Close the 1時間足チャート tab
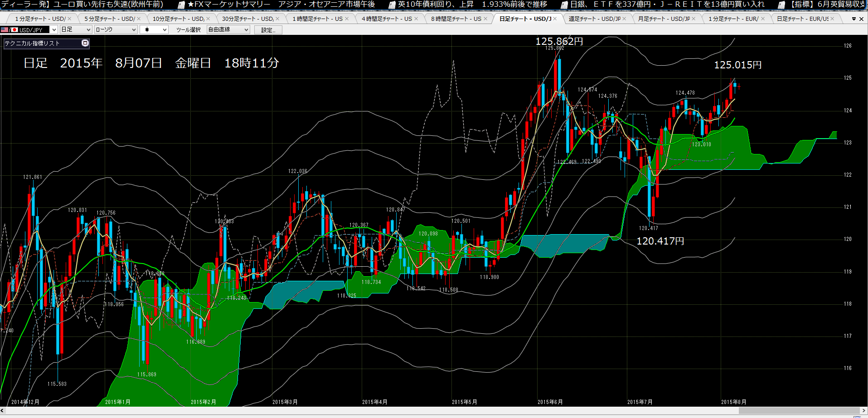 tap(347, 19)
